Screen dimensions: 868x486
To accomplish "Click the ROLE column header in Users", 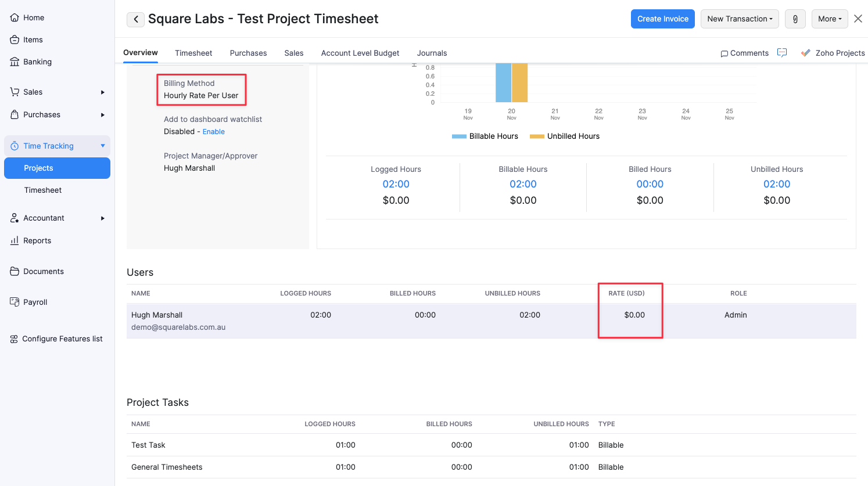I will [738, 293].
